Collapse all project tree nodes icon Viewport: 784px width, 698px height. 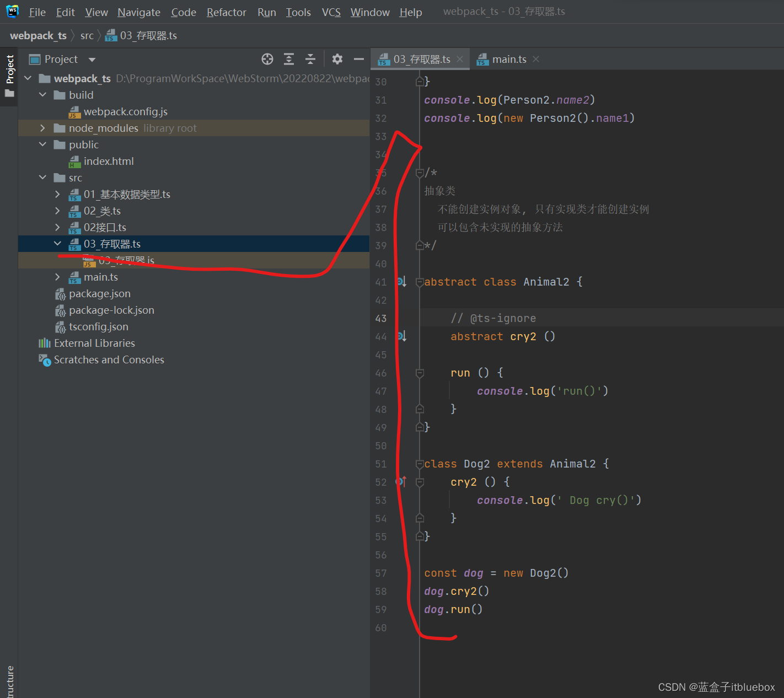point(310,59)
